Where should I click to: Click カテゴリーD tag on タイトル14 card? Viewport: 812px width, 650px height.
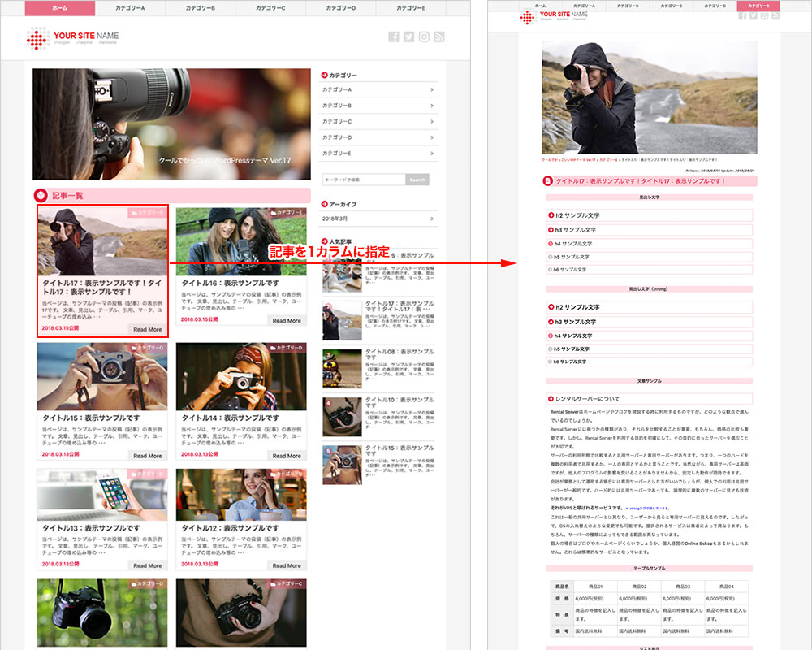(x=287, y=347)
